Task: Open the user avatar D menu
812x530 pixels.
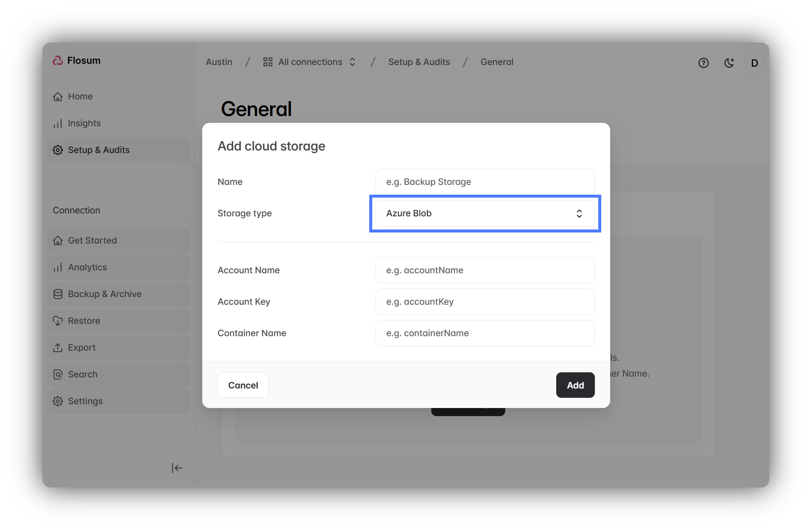Action: click(754, 63)
